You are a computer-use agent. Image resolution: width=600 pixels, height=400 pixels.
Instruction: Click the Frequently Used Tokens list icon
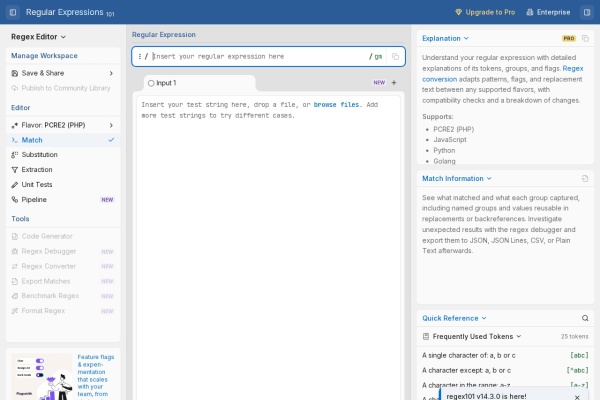426,336
